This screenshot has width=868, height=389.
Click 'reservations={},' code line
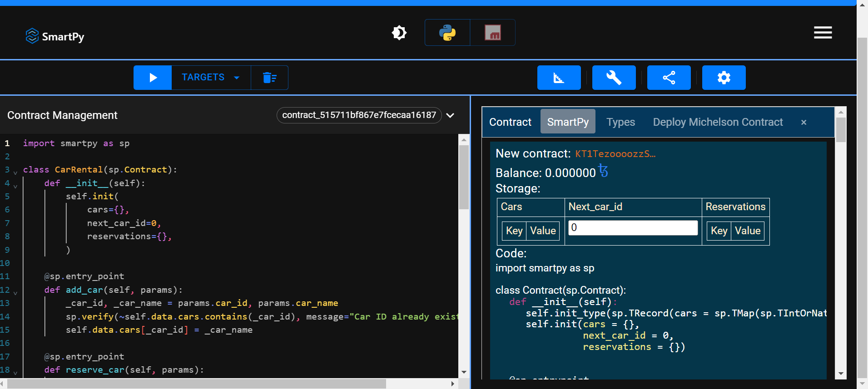(129, 236)
